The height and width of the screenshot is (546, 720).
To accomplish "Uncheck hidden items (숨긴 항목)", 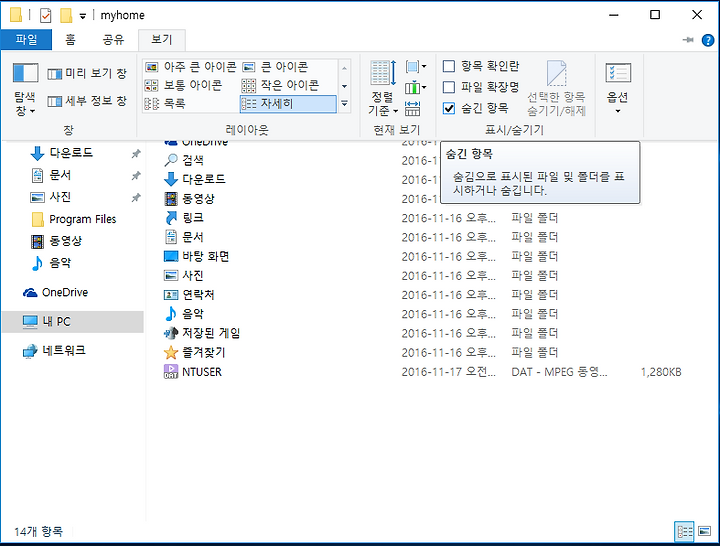I will (476, 108).
